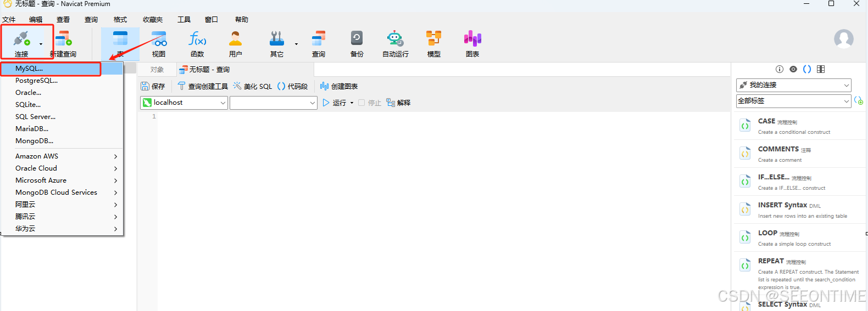Open the Function f(x) toolbar icon
The height and width of the screenshot is (311, 868).
(x=197, y=39)
